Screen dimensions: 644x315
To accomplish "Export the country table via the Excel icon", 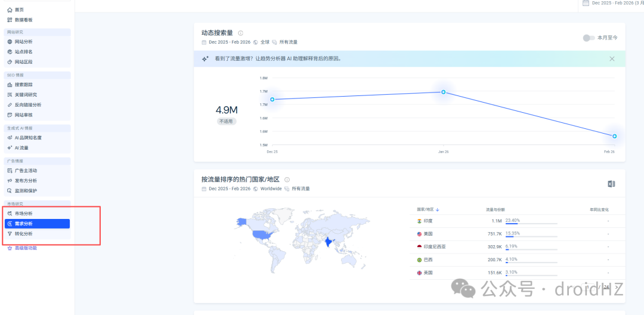I will [611, 184].
